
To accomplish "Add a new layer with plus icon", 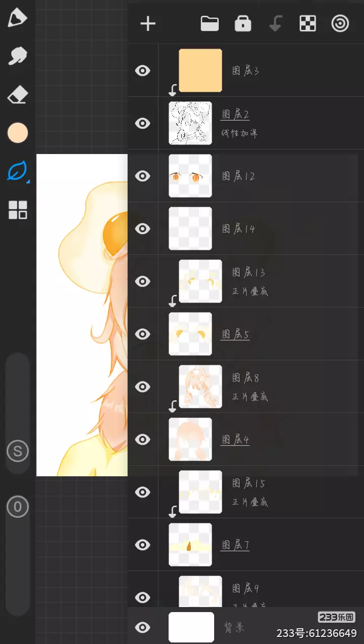I will coord(148,24).
